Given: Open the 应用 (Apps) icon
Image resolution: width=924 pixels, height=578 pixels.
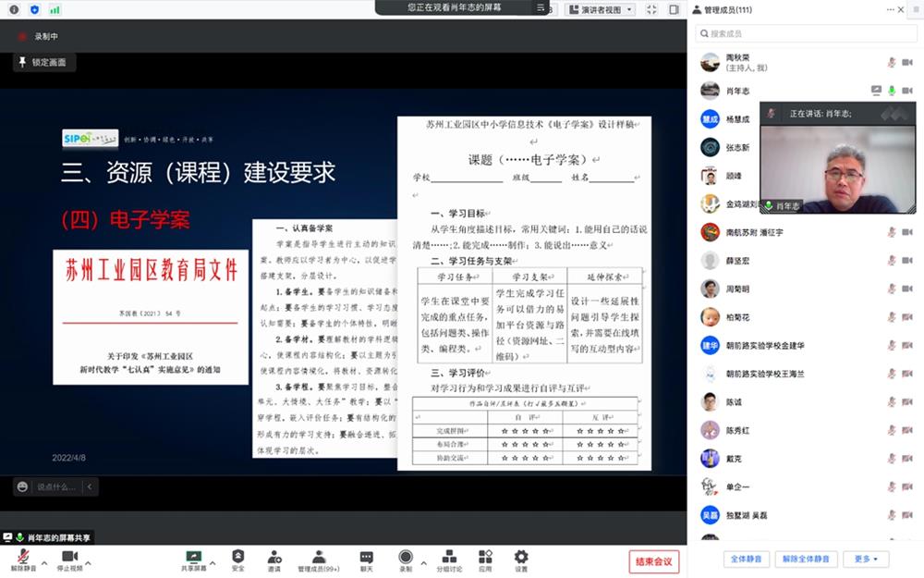Looking at the screenshot, I should 485,559.
